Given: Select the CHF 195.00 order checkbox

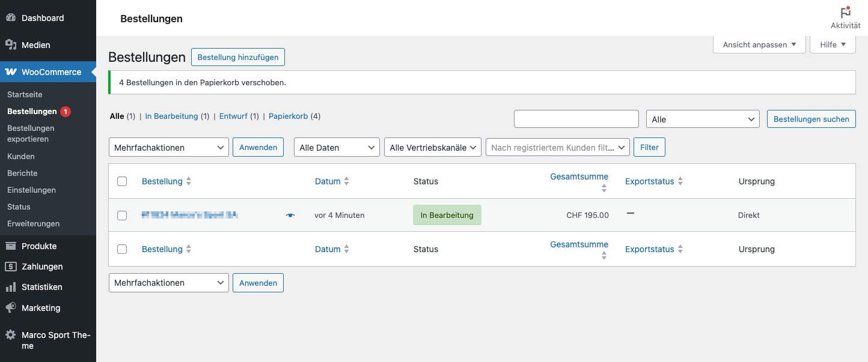Looking at the screenshot, I should 122,216.
